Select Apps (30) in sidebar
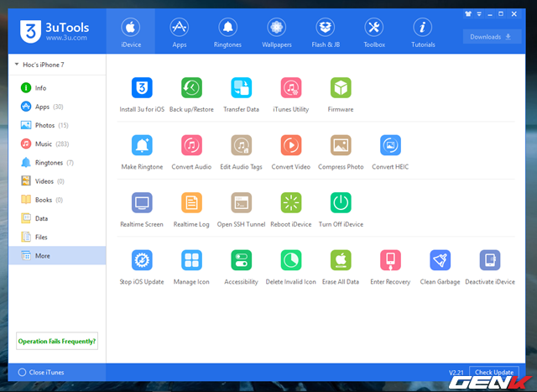This screenshot has width=537, height=392. click(57, 107)
